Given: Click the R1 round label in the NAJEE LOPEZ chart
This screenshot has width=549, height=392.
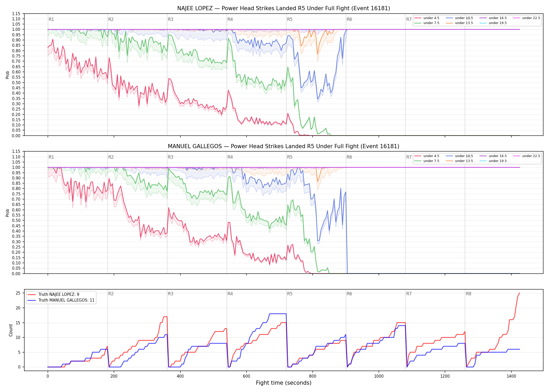Looking at the screenshot, I should point(51,19).
